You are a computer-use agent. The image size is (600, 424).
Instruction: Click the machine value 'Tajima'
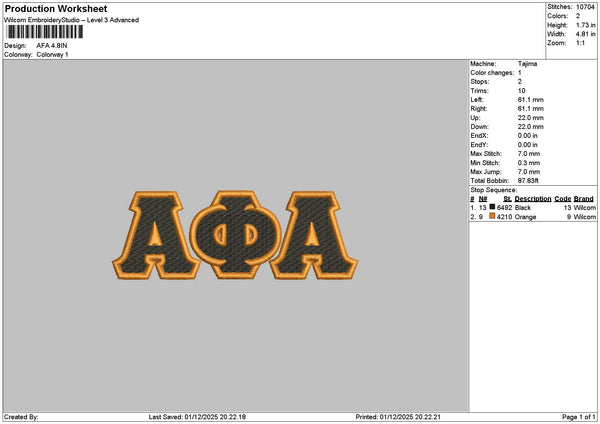[527, 64]
